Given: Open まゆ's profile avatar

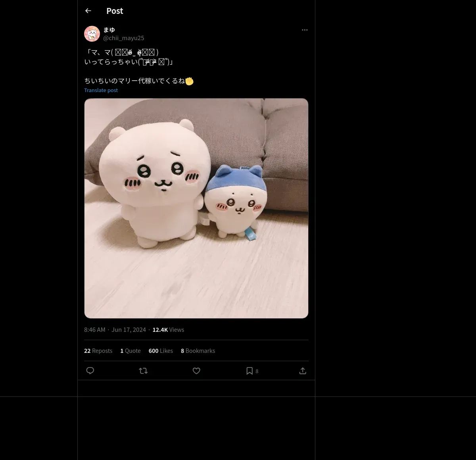Looking at the screenshot, I should click(92, 34).
